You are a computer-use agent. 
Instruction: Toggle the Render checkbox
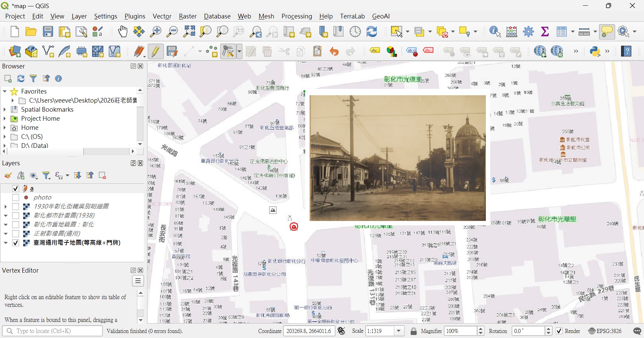(559, 331)
